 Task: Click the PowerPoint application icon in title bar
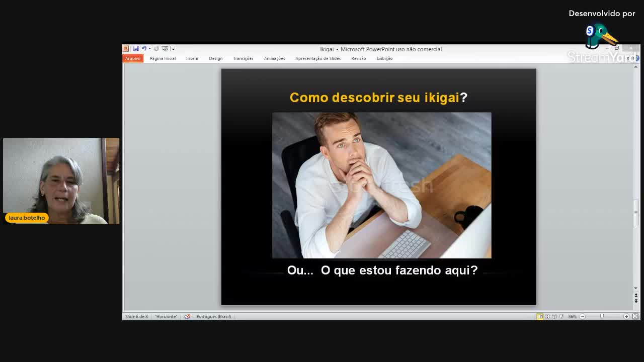126,49
